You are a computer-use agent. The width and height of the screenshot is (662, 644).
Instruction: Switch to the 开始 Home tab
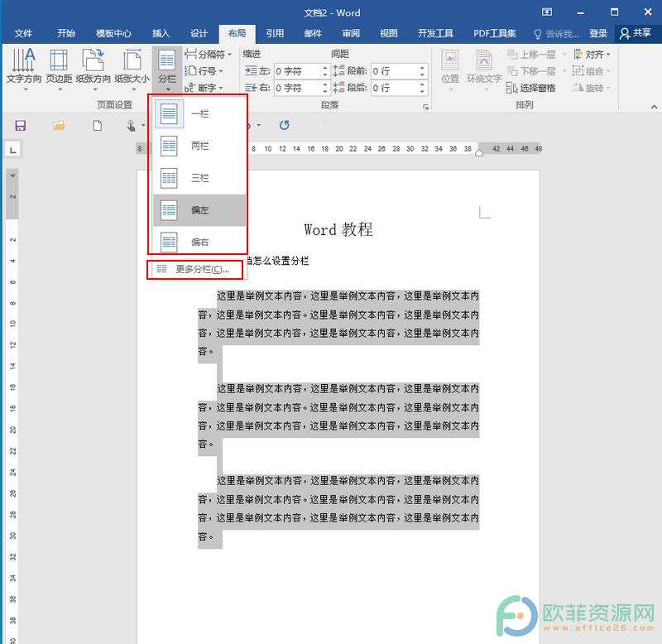click(x=66, y=33)
